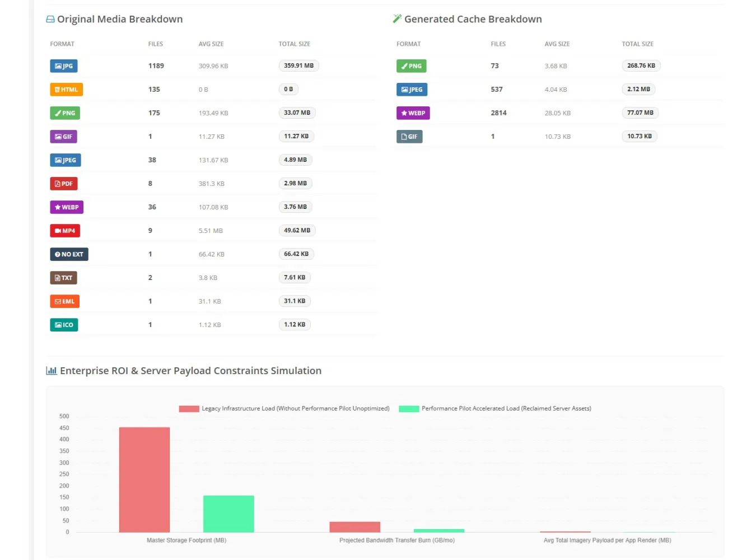Screen dimensions: 756x560
Task: Click the TXT format badge
Action: [x=63, y=278]
